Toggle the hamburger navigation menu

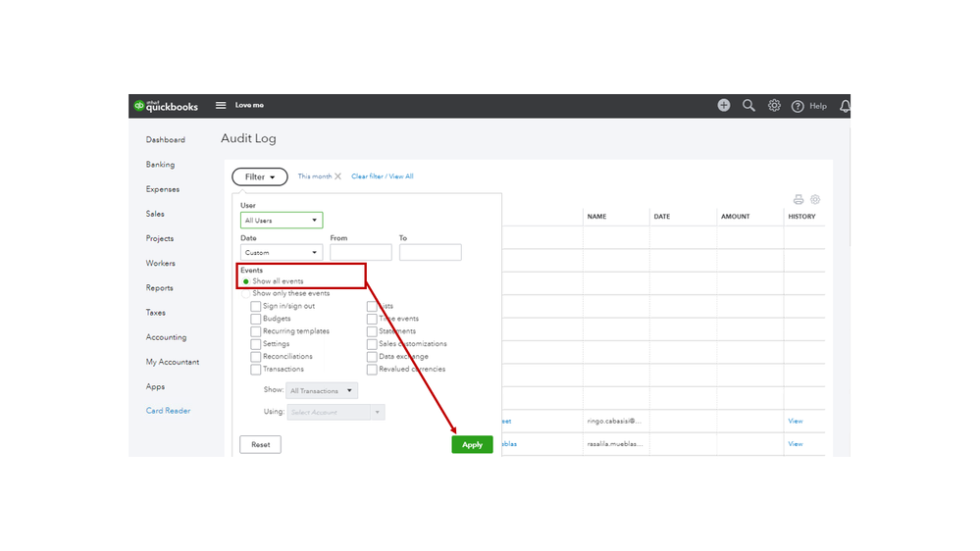pyautogui.click(x=221, y=105)
